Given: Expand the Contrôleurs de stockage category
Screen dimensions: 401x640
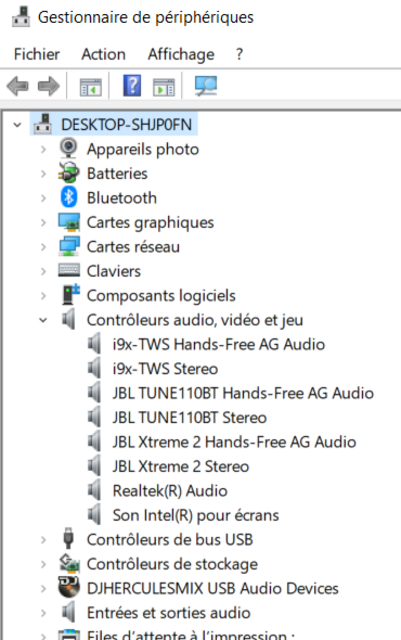Looking at the screenshot, I should coord(43,564).
